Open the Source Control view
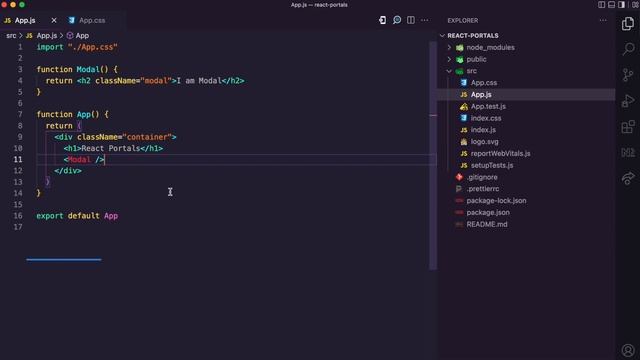 click(628, 75)
